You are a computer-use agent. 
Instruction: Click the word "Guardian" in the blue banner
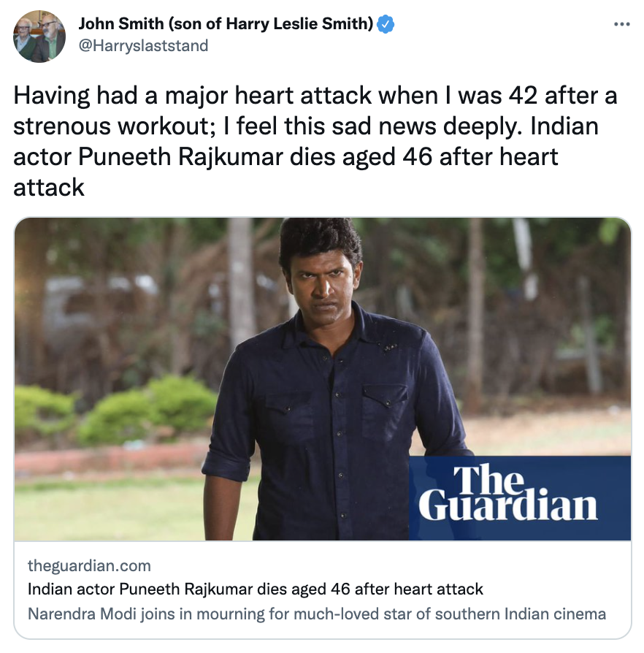pyautogui.click(x=508, y=505)
